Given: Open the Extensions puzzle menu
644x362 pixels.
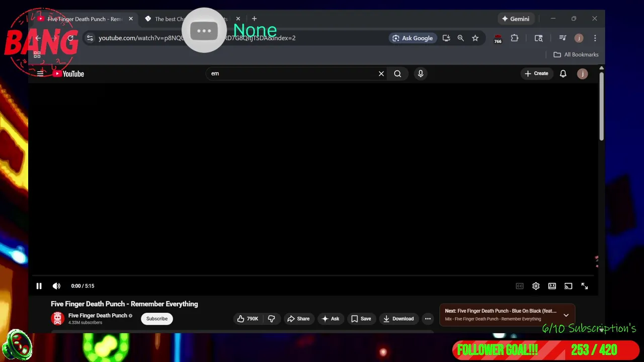Looking at the screenshot, I should pyautogui.click(x=514, y=38).
